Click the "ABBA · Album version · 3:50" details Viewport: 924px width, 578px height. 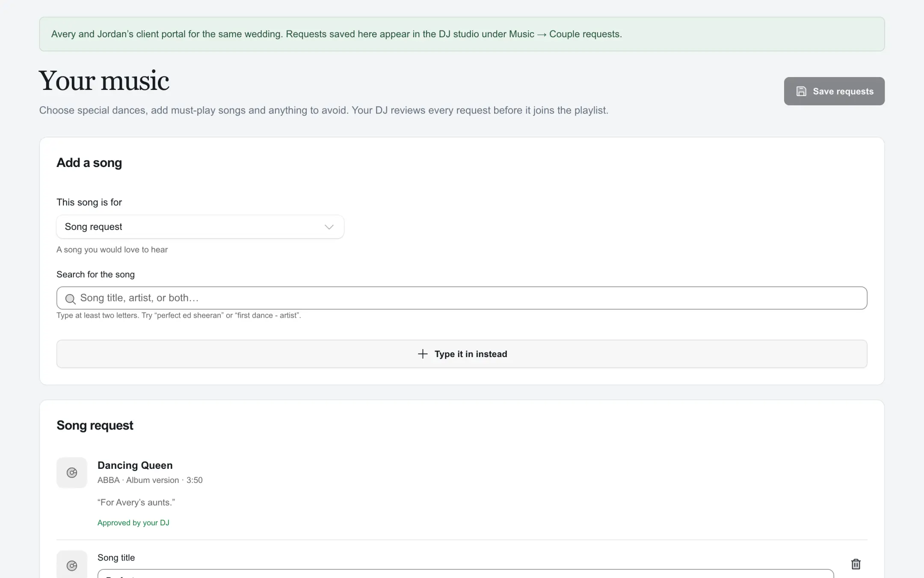(150, 480)
